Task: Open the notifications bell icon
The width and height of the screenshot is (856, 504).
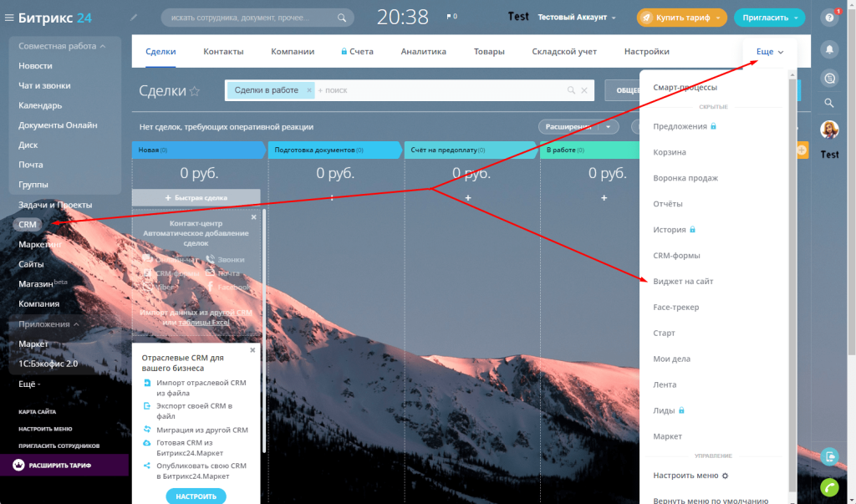Action: pyautogui.click(x=829, y=48)
